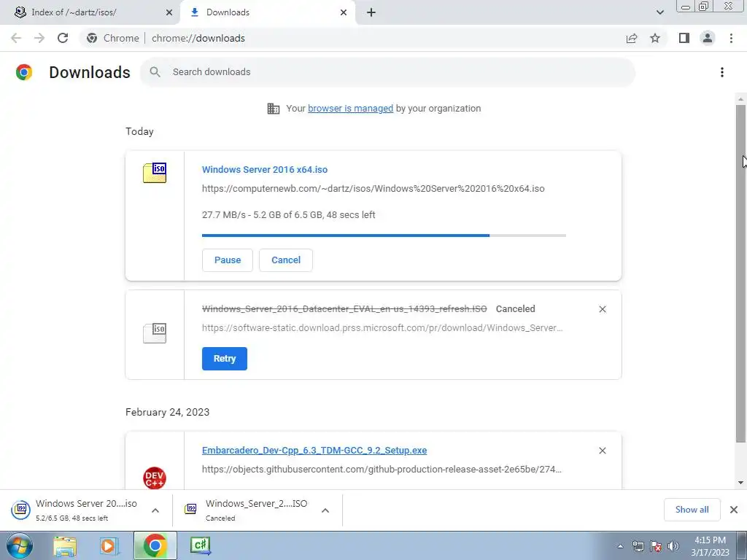Click the network tray icon

pos(638,545)
